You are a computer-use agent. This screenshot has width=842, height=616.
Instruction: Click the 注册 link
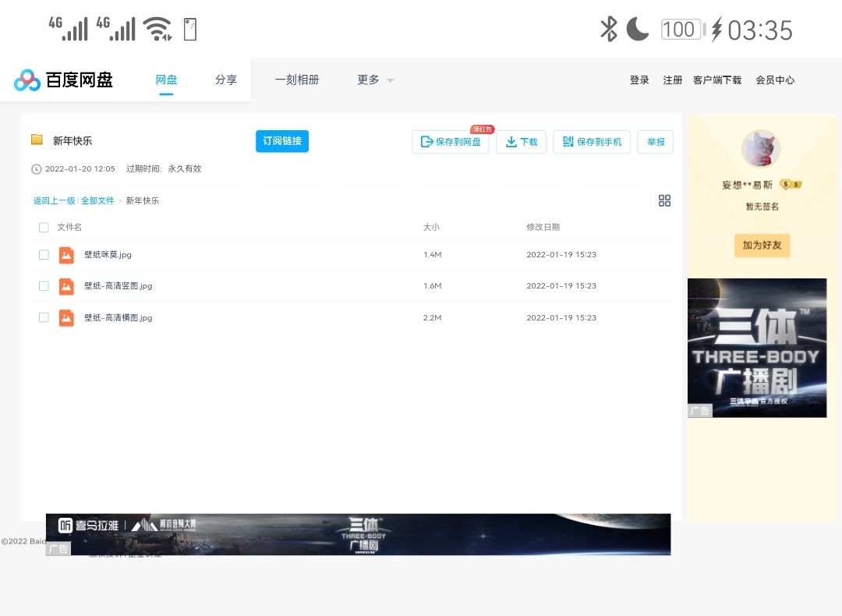(672, 80)
